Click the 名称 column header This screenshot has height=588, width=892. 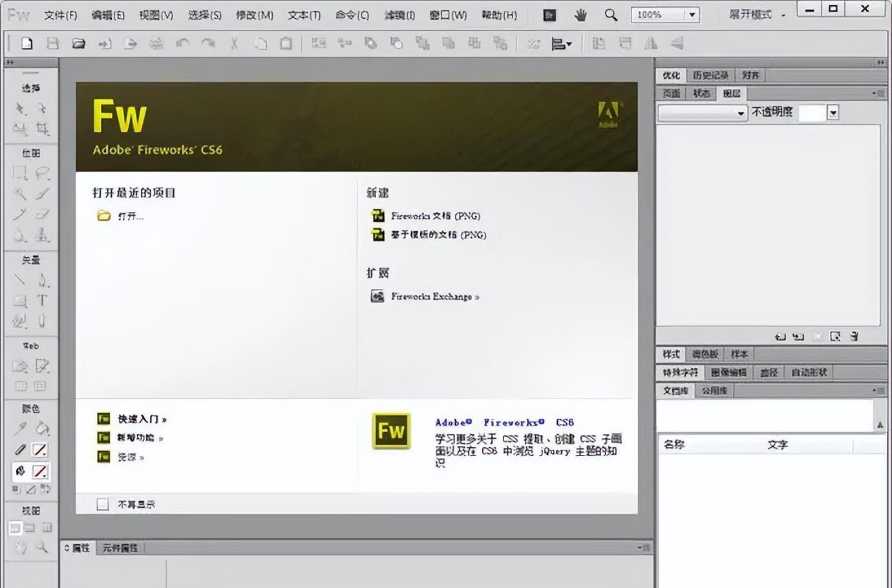coord(674,445)
